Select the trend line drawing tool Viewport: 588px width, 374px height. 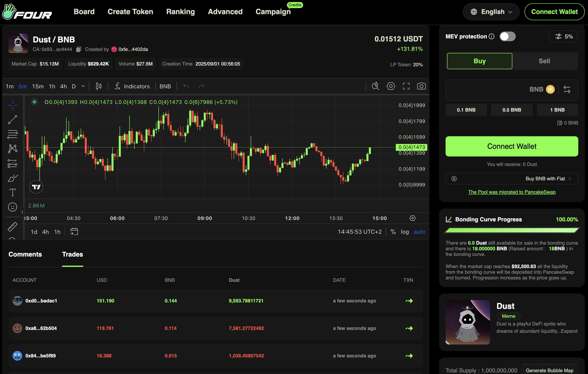coord(13,120)
